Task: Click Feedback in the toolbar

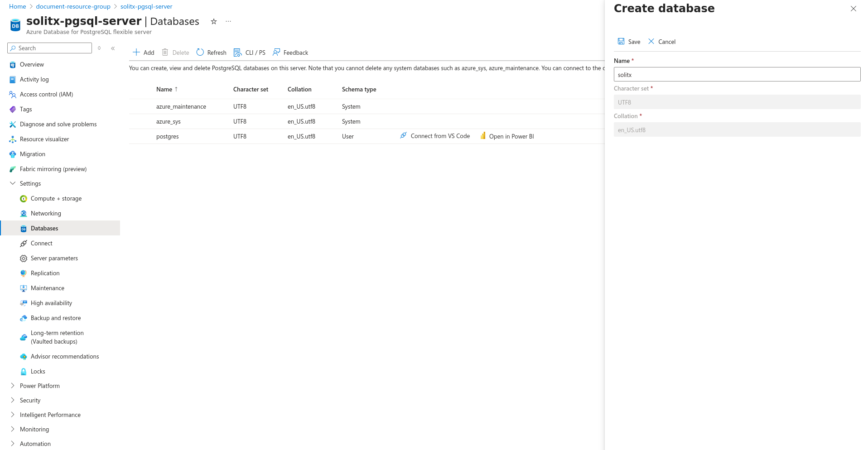Action: click(x=290, y=53)
